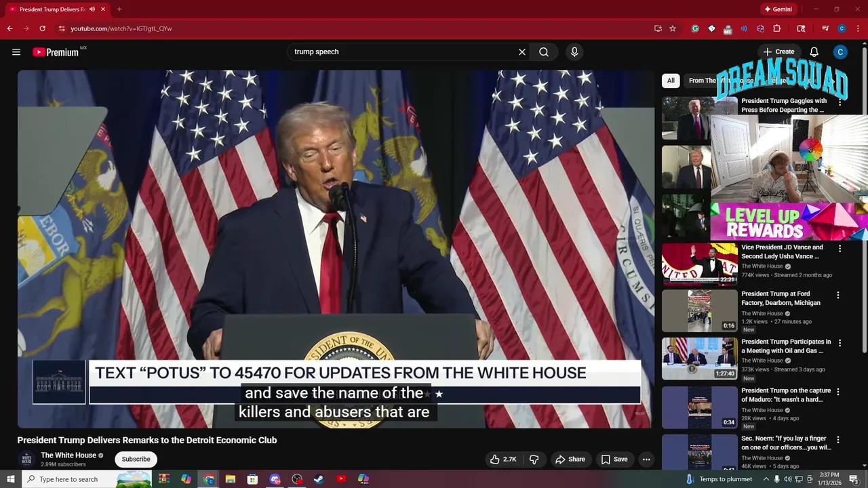Open more video actions menu
Image resolution: width=868 pixels, height=488 pixels.
pyautogui.click(x=646, y=460)
